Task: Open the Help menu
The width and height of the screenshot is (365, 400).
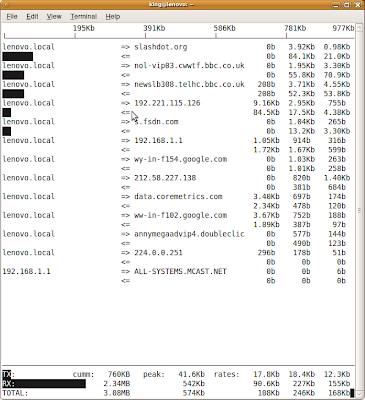Action: (x=113, y=16)
